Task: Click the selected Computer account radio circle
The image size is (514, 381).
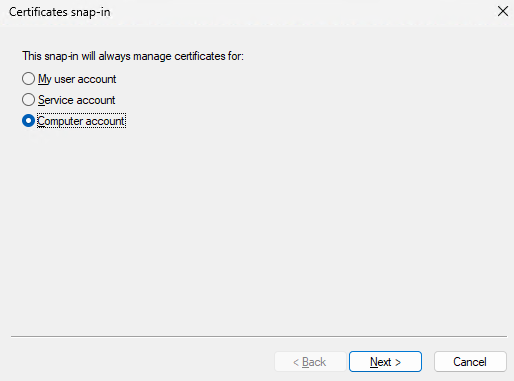Action: 28,121
